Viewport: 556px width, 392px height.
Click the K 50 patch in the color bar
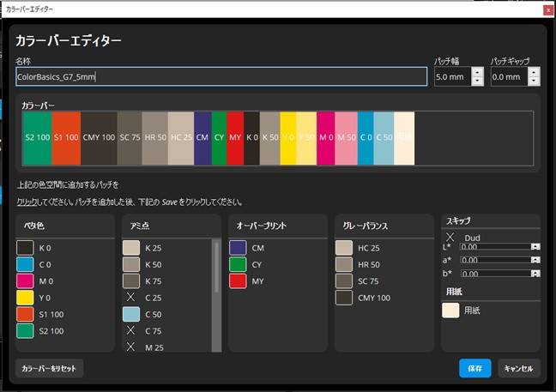coord(269,138)
